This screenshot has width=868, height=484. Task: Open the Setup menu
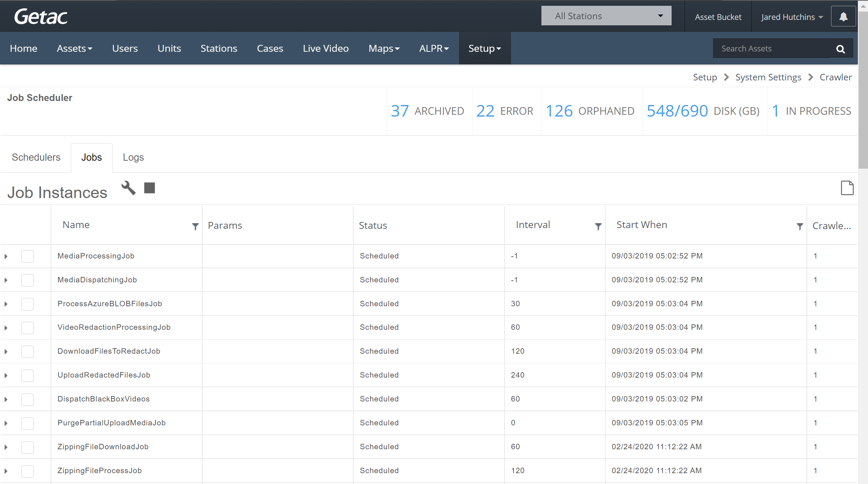coord(485,49)
